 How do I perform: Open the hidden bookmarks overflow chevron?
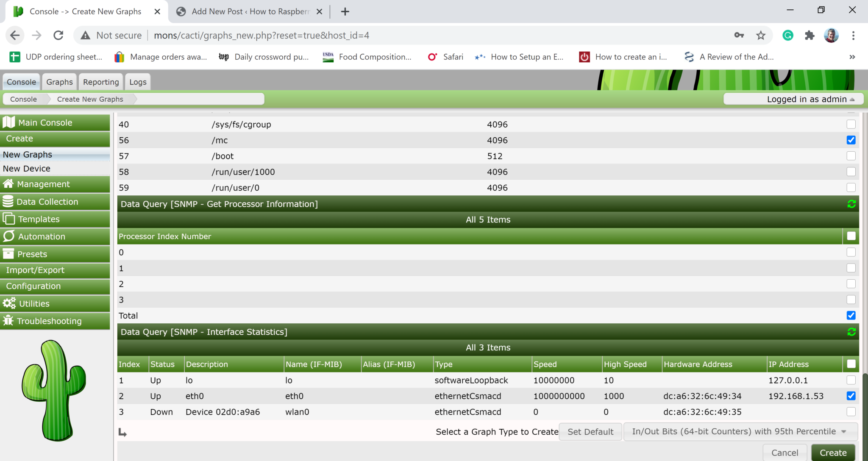tap(852, 56)
